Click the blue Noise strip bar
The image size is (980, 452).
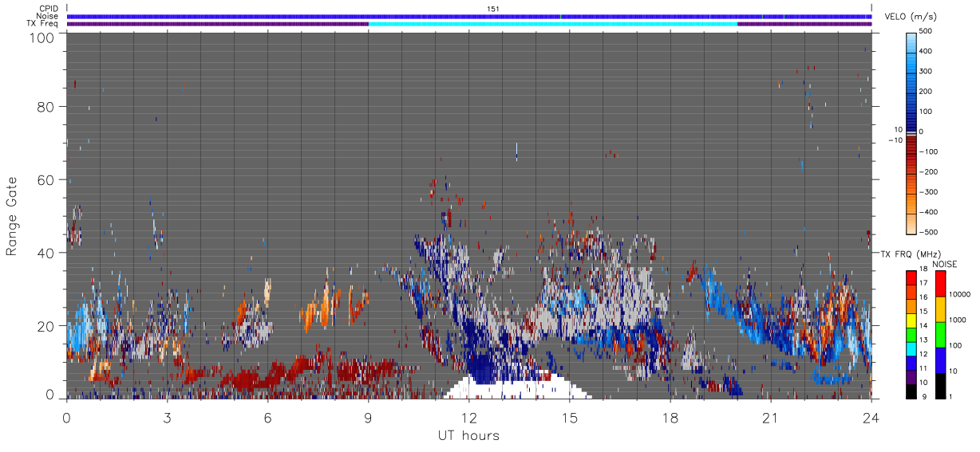point(468,16)
